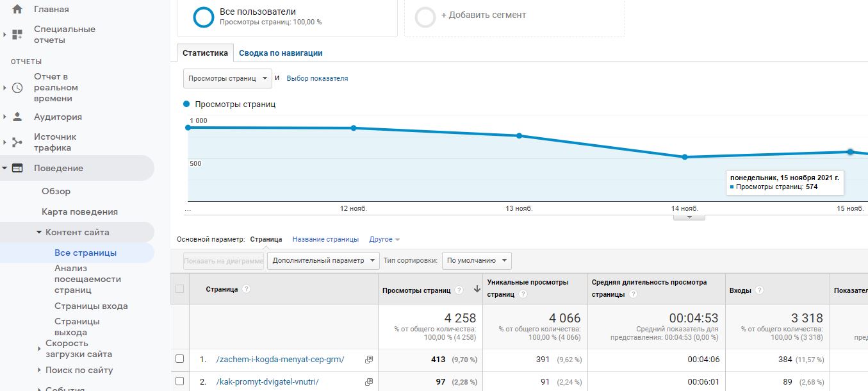Screen dimensions: 868x391
Task: Open Анализ посещаемости страниц report
Action: (x=88, y=279)
